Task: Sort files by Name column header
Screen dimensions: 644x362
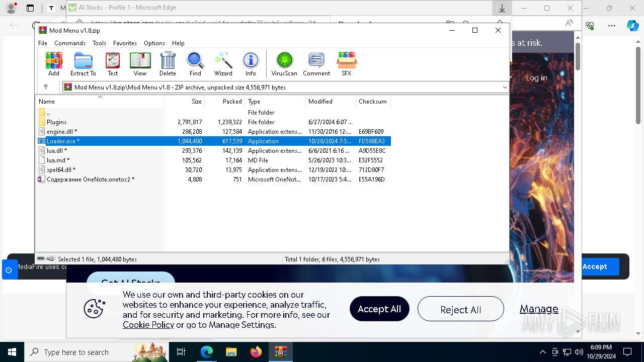Action: (x=100, y=102)
